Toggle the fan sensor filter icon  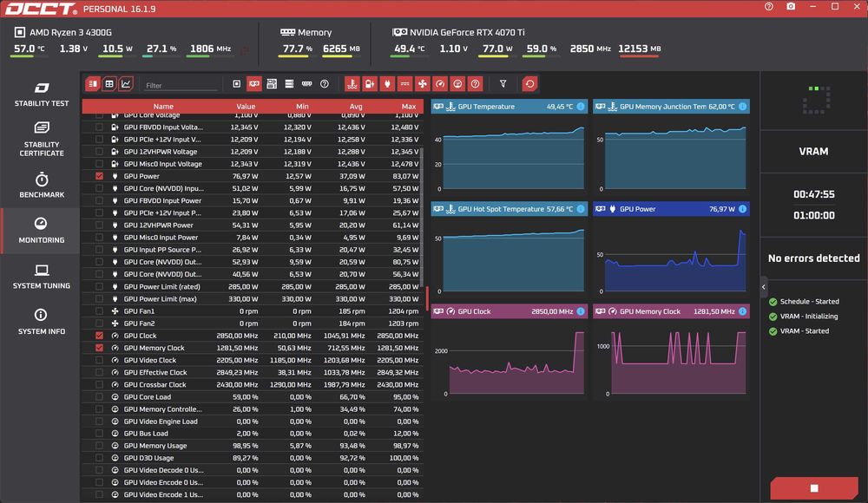[x=423, y=84]
